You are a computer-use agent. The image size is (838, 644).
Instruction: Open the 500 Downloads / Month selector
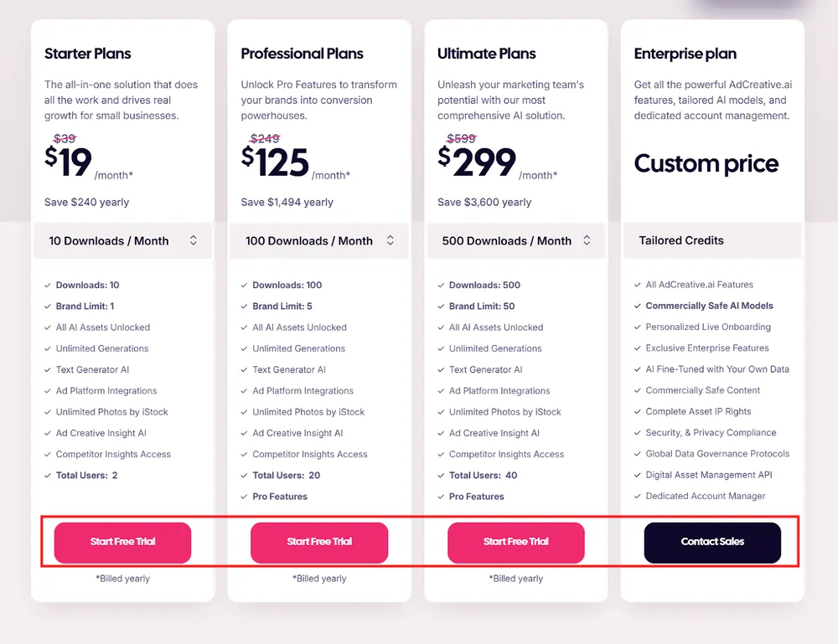coord(515,240)
